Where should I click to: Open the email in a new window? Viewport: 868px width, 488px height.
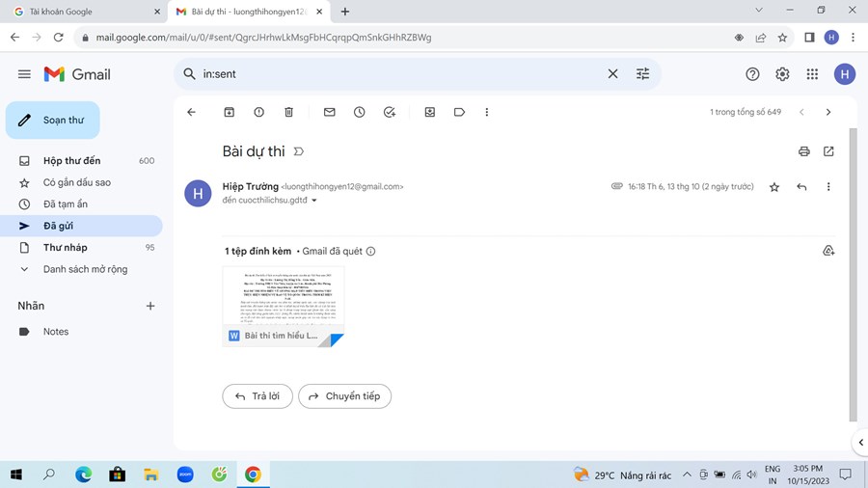[x=828, y=151]
